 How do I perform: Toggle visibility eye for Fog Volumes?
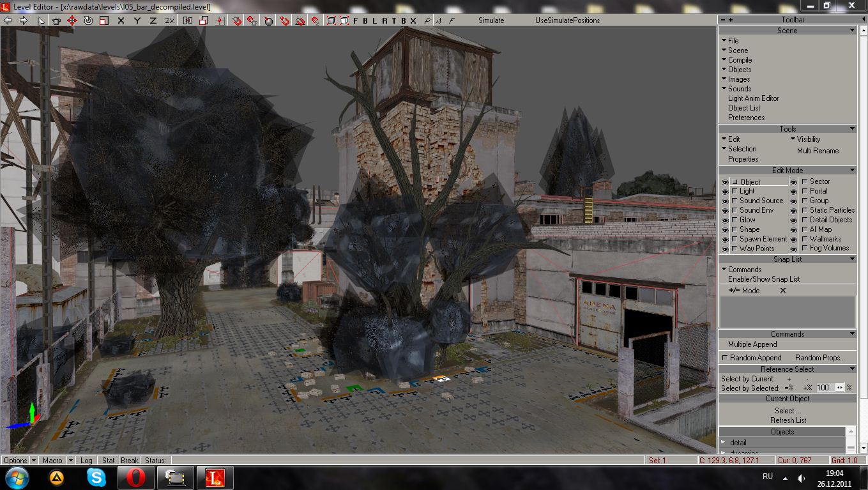pyautogui.click(x=794, y=249)
